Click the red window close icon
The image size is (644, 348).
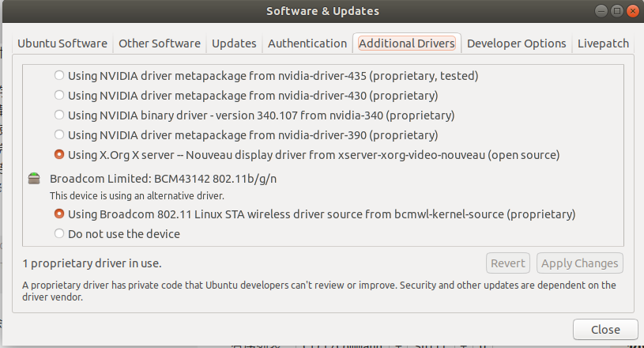[632, 11]
